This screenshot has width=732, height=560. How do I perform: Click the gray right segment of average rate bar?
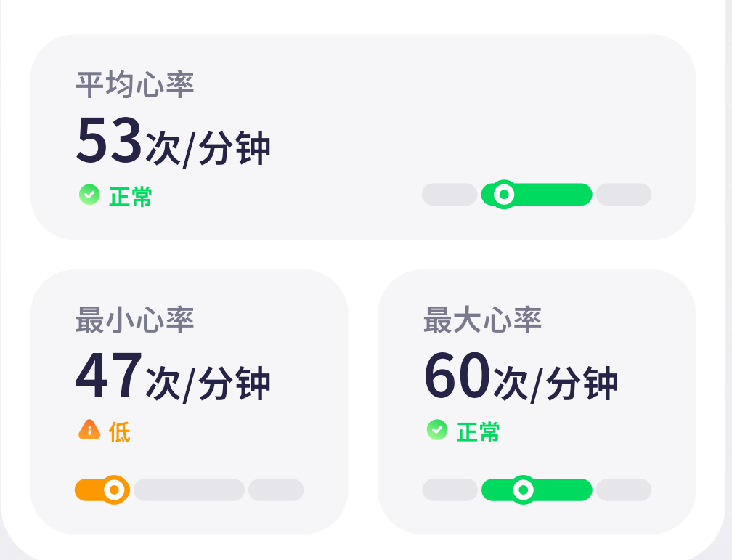coord(624,195)
